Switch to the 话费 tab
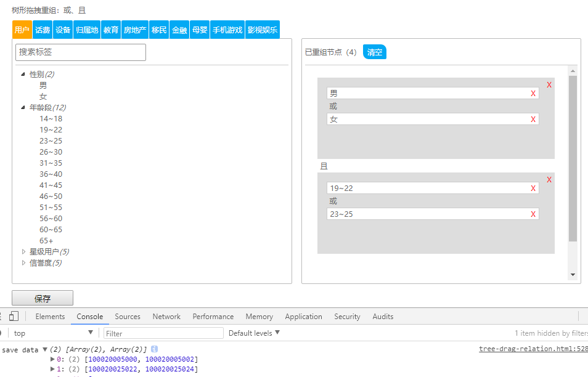Viewport: 588px width, 377px height. 43,30
